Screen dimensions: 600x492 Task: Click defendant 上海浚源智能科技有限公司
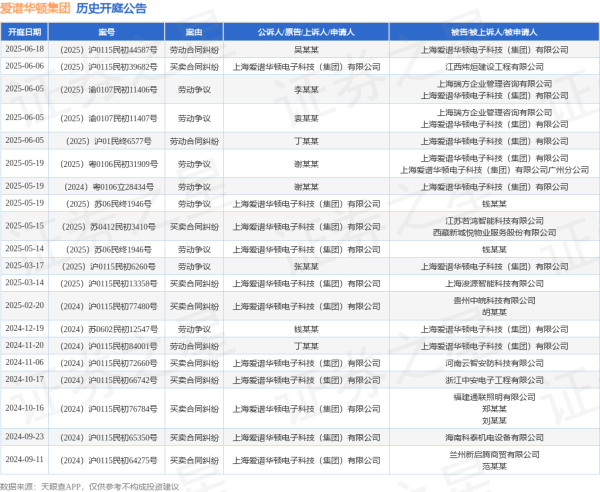[x=494, y=283]
